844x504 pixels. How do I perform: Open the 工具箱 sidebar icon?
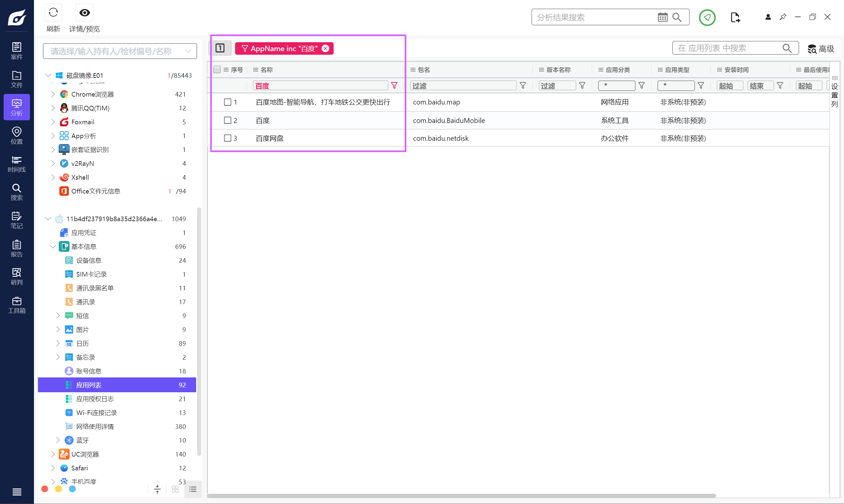[x=16, y=305]
